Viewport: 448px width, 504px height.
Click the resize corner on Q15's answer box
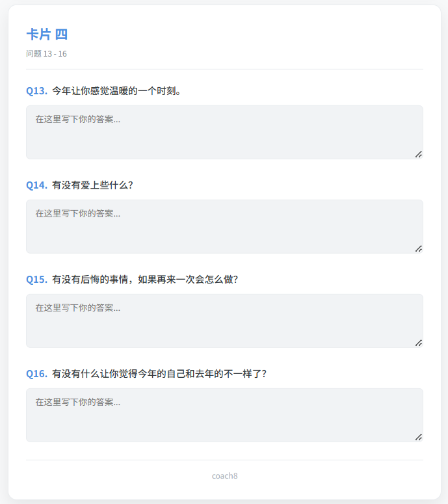419,343
